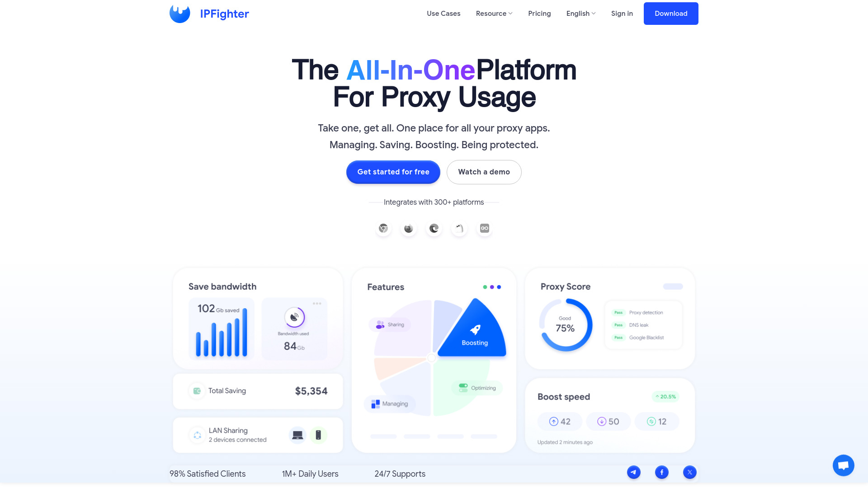Click the Sign in link
Screen dimensions: 868x488
[622, 13]
